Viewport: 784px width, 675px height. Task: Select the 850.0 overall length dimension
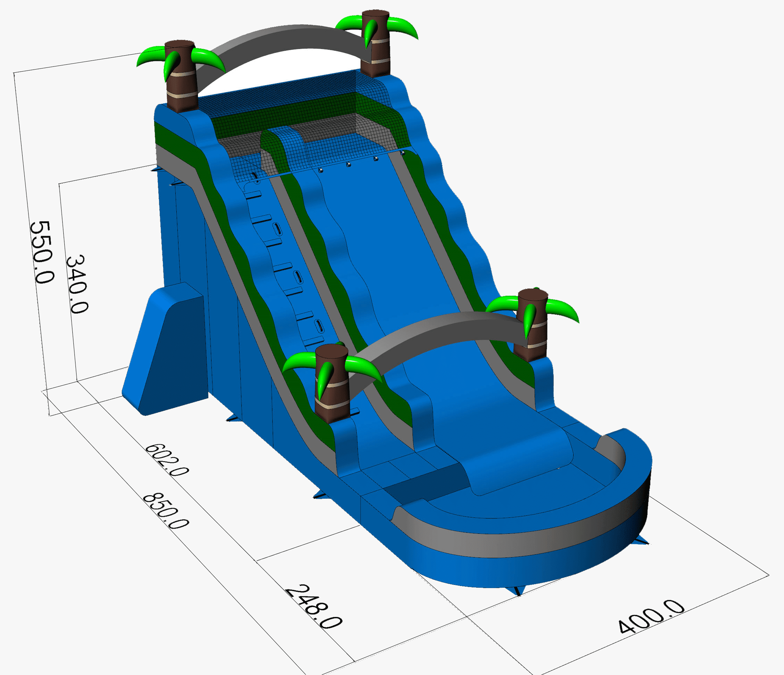165,511
